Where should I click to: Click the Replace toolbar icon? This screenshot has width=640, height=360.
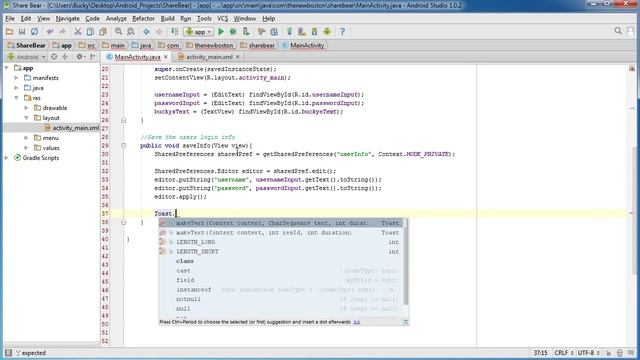pos(131,31)
